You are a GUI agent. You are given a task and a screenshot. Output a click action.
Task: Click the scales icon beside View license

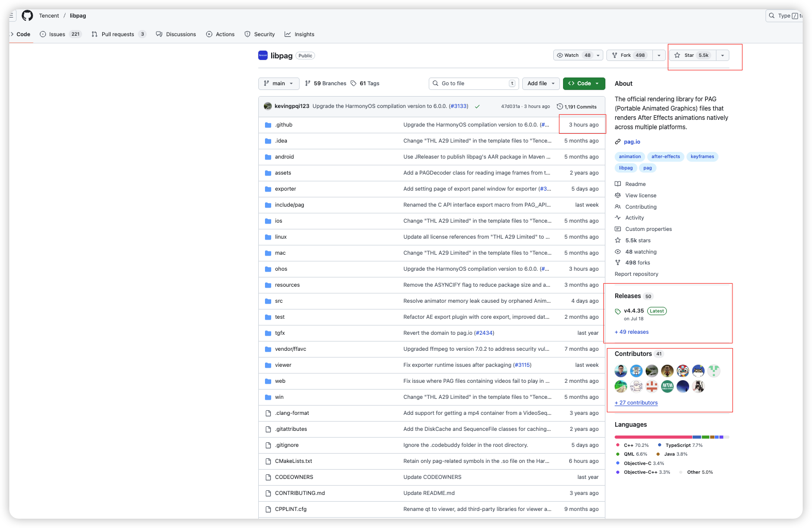pyautogui.click(x=618, y=195)
